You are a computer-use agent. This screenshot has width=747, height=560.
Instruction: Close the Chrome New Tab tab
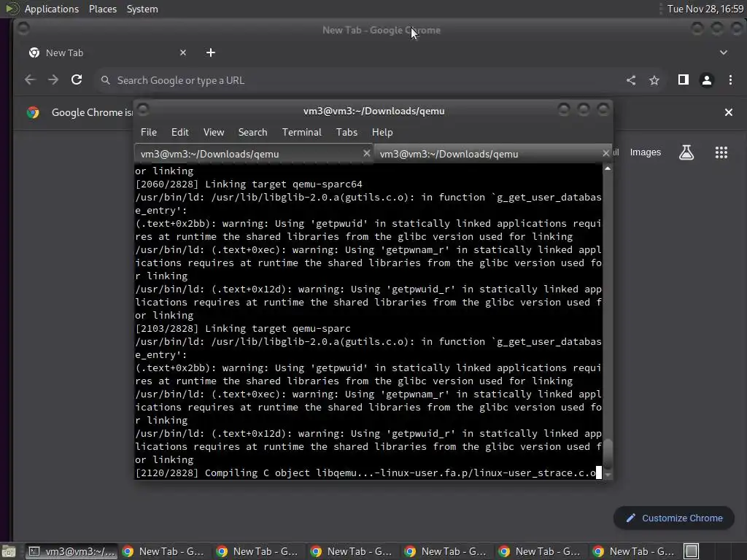[183, 52]
